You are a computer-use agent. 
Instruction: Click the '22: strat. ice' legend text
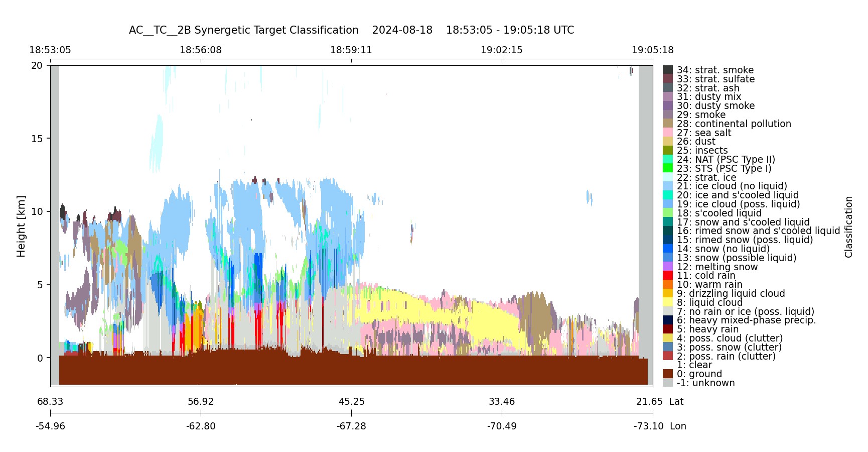click(x=706, y=177)
